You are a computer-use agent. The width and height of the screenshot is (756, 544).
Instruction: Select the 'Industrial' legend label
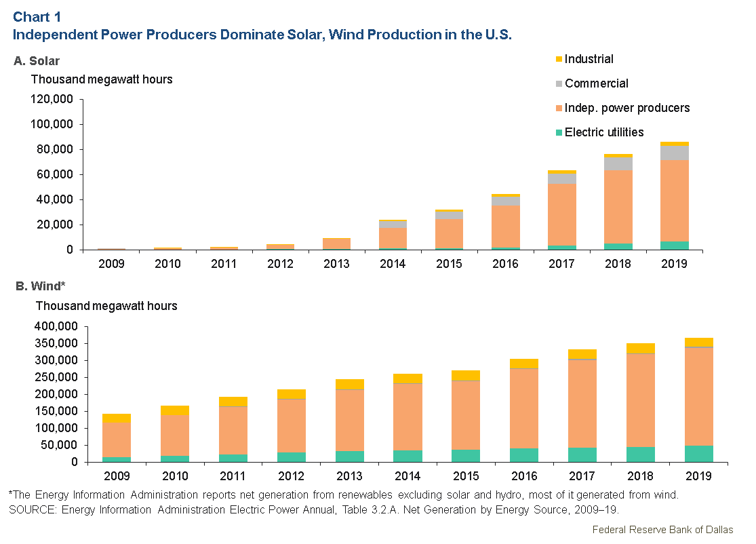click(589, 59)
